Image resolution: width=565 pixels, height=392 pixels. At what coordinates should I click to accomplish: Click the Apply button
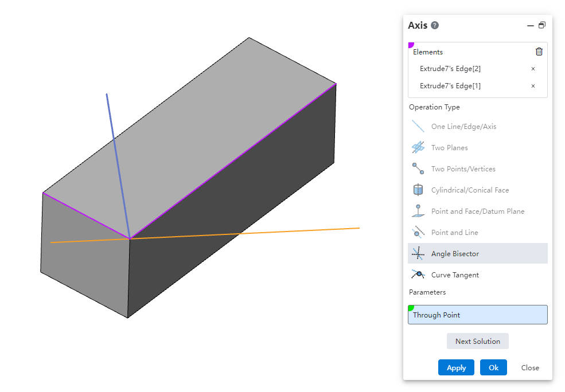point(456,367)
